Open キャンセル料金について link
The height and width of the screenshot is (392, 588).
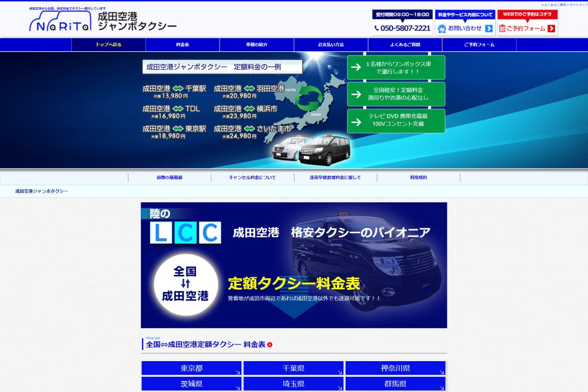pyautogui.click(x=252, y=177)
